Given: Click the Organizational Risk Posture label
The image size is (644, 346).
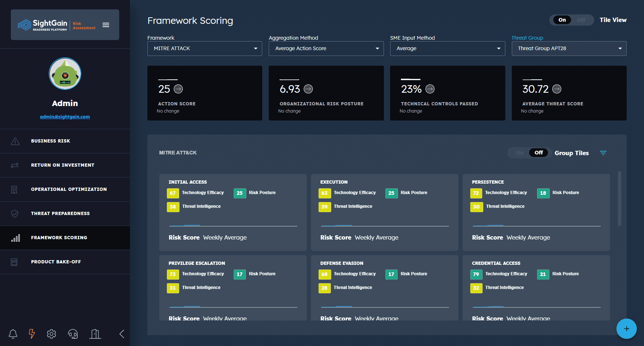Looking at the screenshot, I should pyautogui.click(x=321, y=104).
